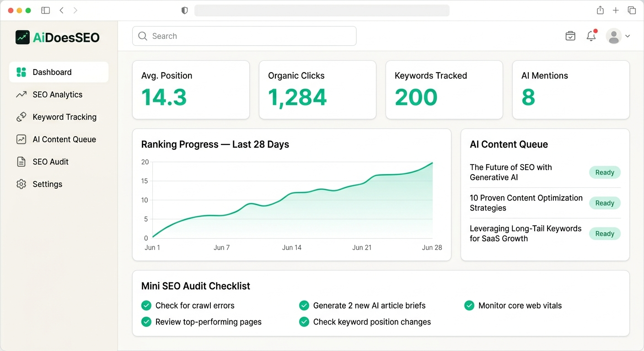Click the 'Jun 14' axis label
The image size is (644, 351).
pyautogui.click(x=292, y=248)
